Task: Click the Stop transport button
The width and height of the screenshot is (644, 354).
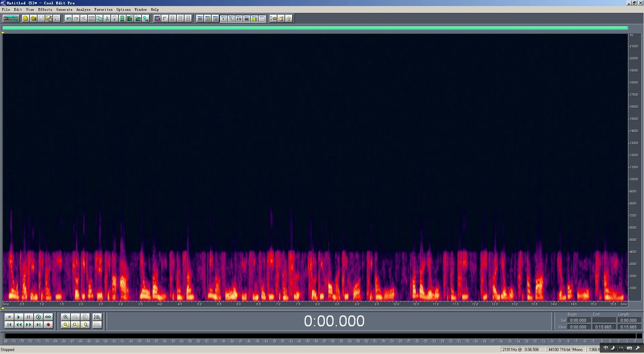Action: coord(9,317)
